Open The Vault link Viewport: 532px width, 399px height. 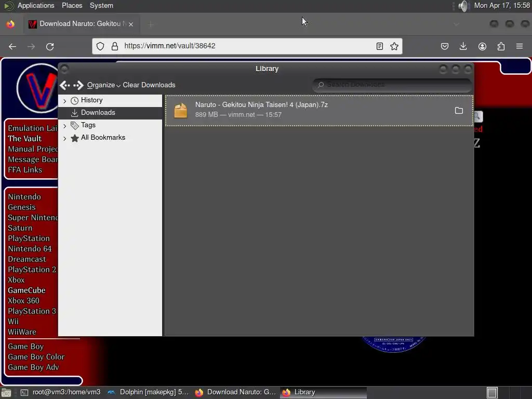[x=25, y=138]
